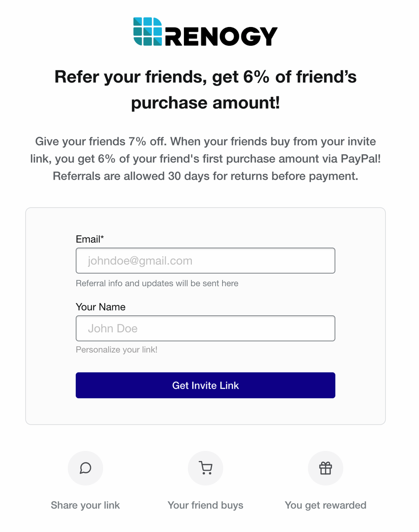Click the 'Referral info and updates' hint text

(157, 283)
